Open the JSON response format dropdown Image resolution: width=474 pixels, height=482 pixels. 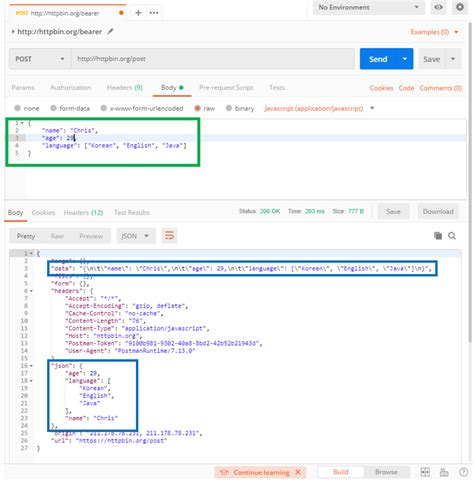[136, 236]
